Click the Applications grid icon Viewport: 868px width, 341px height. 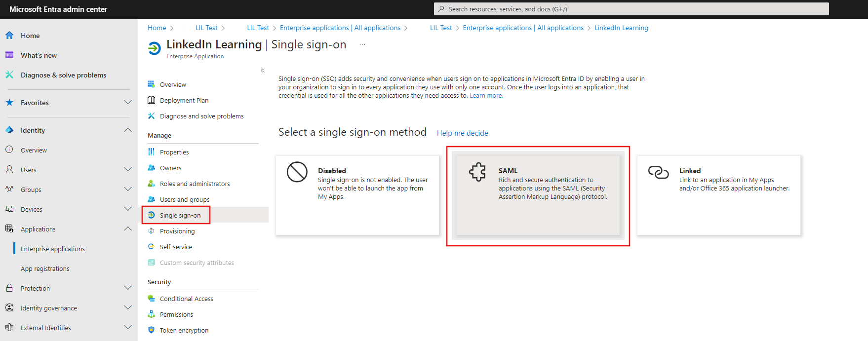pyautogui.click(x=9, y=228)
